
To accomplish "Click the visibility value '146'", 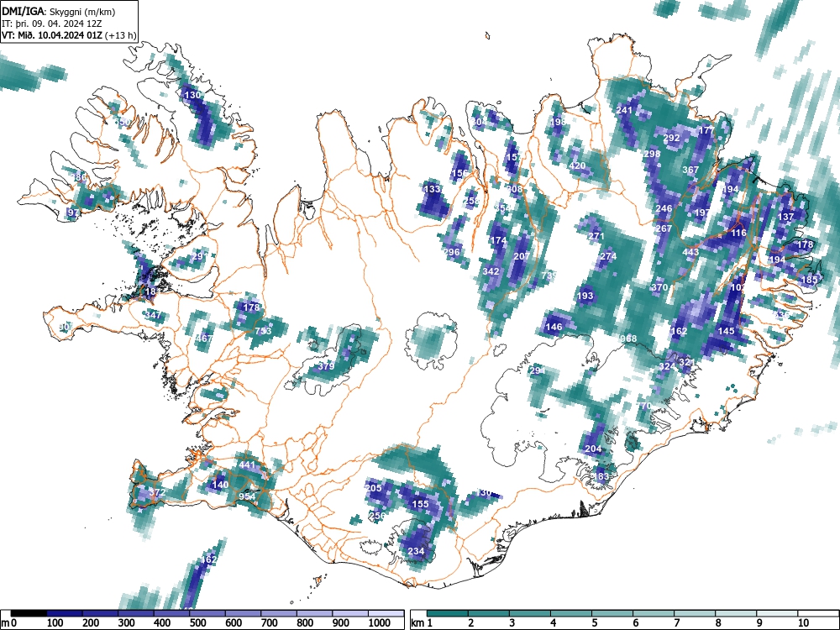I will 554,327.
